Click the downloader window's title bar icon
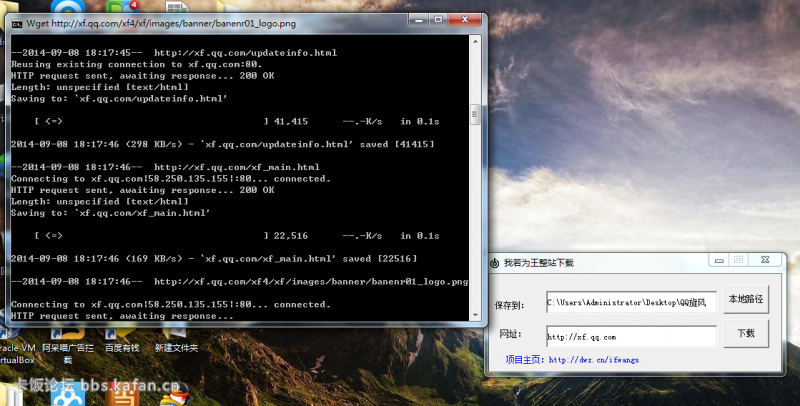Image resolution: width=800 pixels, height=406 pixels. pyautogui.click(x=494, y=263)
